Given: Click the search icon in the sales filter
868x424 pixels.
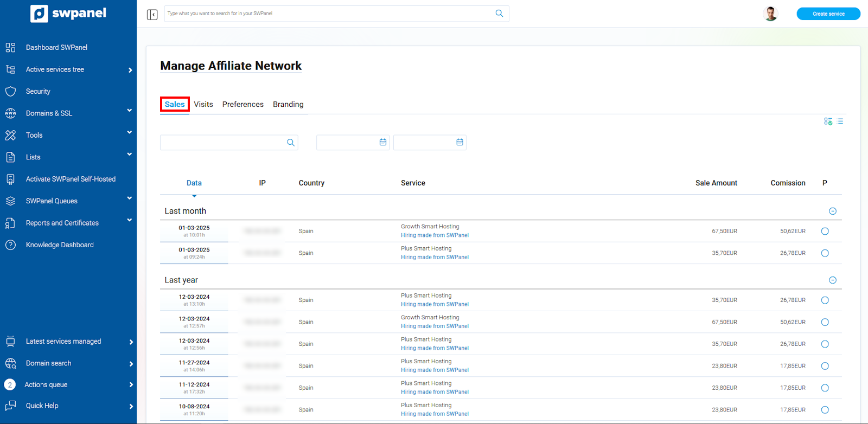Looking at the screenshot, I should [x=291, y=143].
